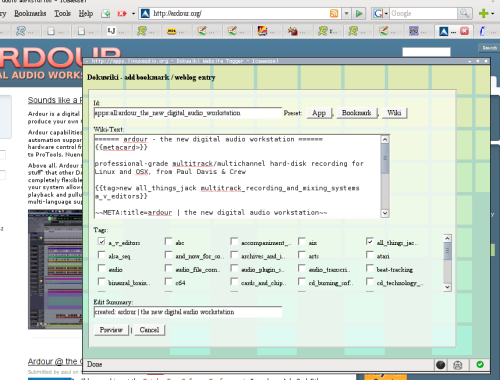Focus the Edit Summary input field
The image size is (500, 380).
coord(188,312)
